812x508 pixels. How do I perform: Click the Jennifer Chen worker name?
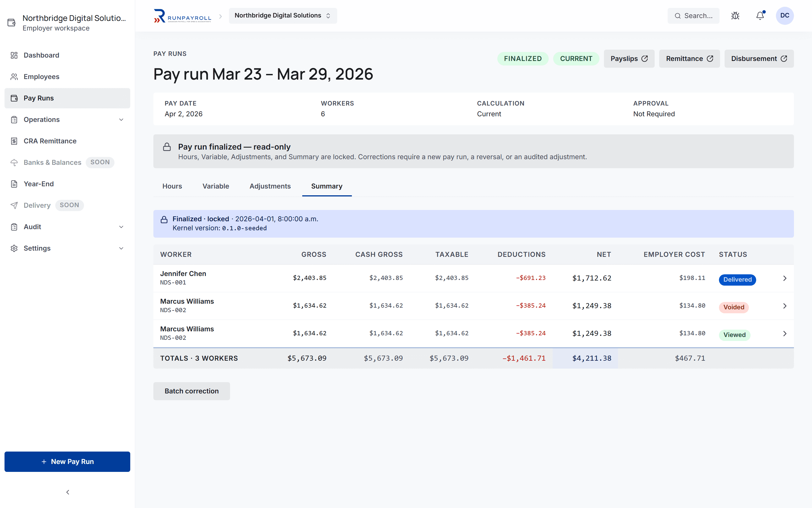tap(183, 273)
